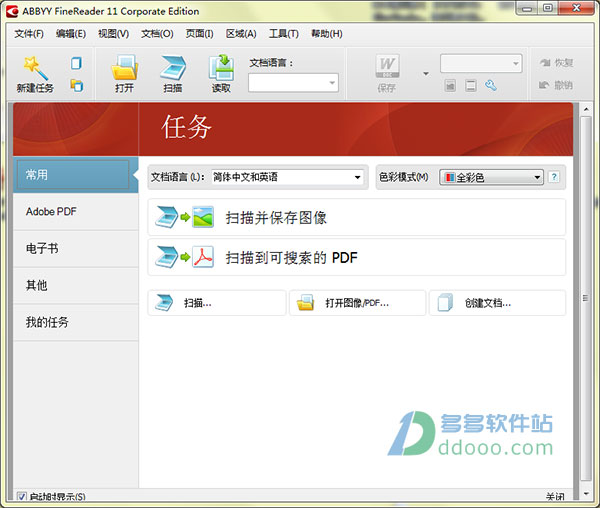Click the wrench options icon in toolbar
This screenshot has height=508, width=600.
[491, 85]
